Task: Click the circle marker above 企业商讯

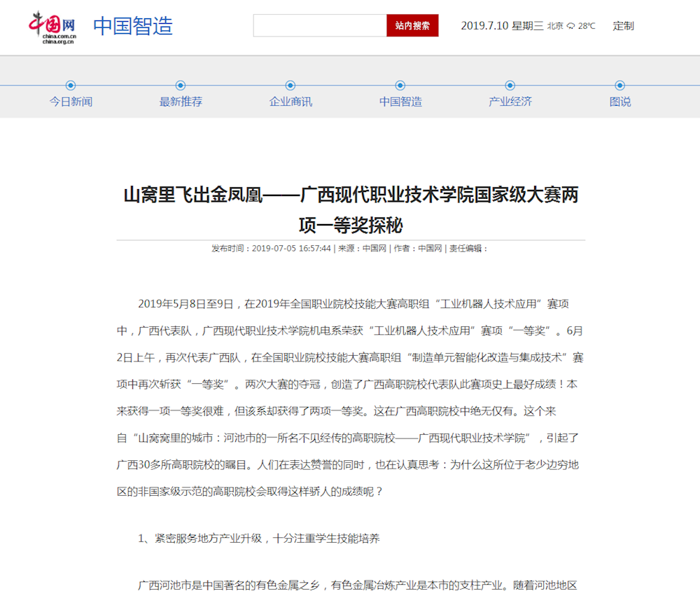Action: (x=290, y=85)
